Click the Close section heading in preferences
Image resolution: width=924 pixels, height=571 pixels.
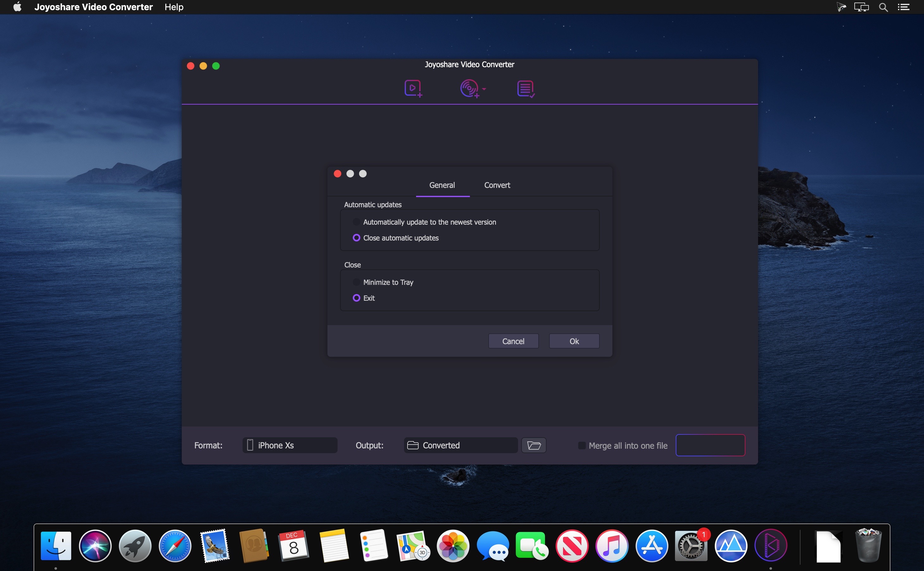(x=352, y=265)
